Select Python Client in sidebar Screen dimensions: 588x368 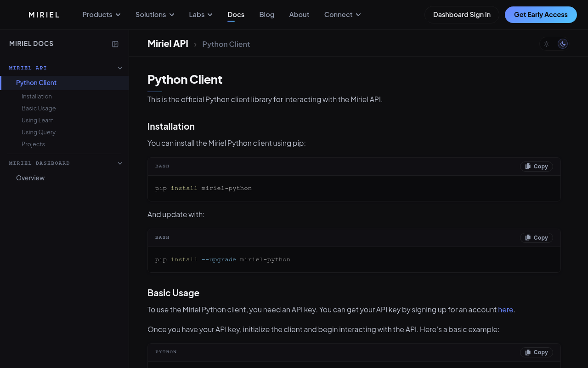[x=64, y=83]
